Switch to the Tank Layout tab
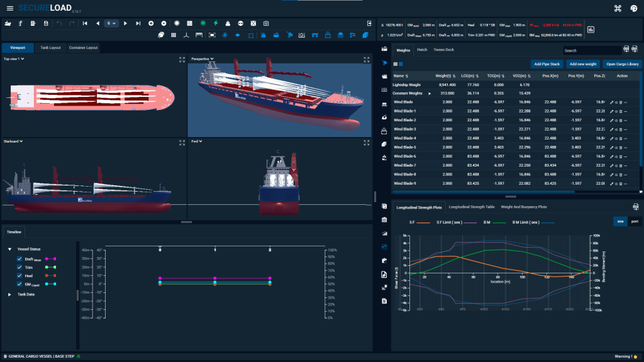The width and height of the screenshot is (644, 362). [50, 47]
